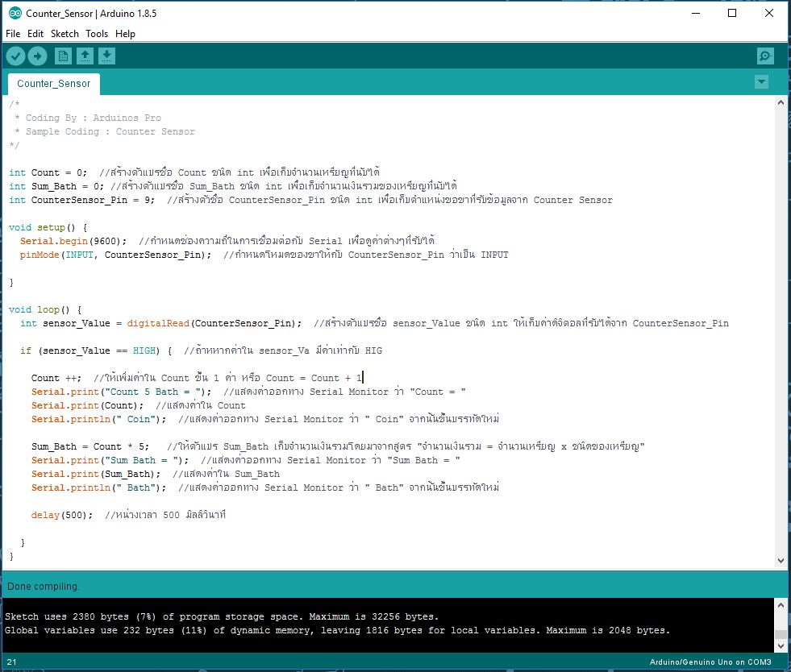Create a new sketch via toolbar icon
Image resolution: width=791 pixels, height=672 pixels.
point(62,56)
